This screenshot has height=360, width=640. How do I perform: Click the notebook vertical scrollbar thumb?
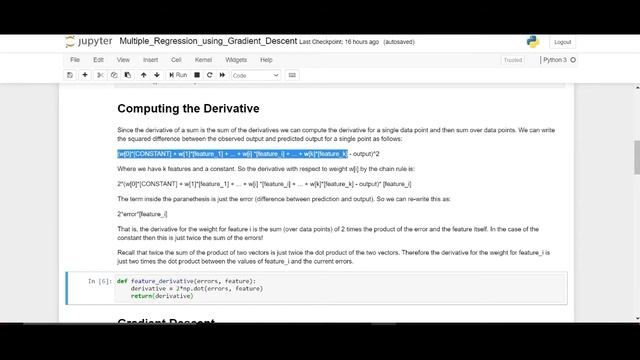point(637,158)
